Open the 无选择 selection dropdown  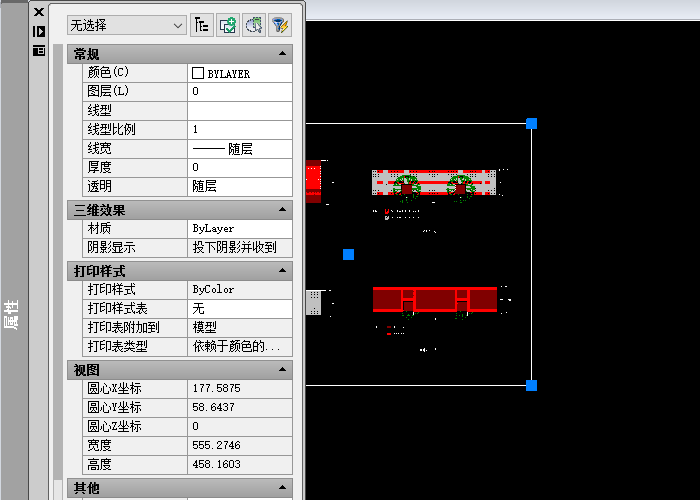126,25
